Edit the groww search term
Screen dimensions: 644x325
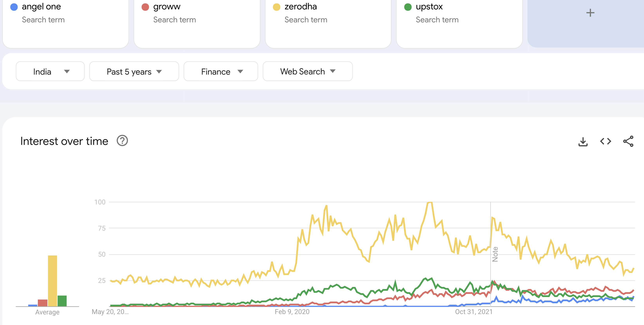pyautogui.click(x=167, y=7)
